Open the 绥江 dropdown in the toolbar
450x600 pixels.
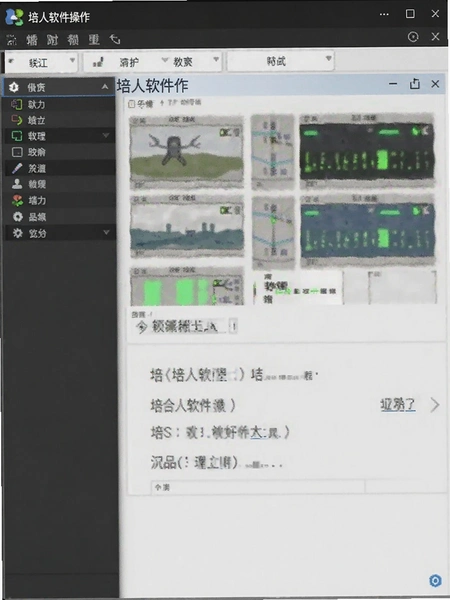click(x=42, y=62)
